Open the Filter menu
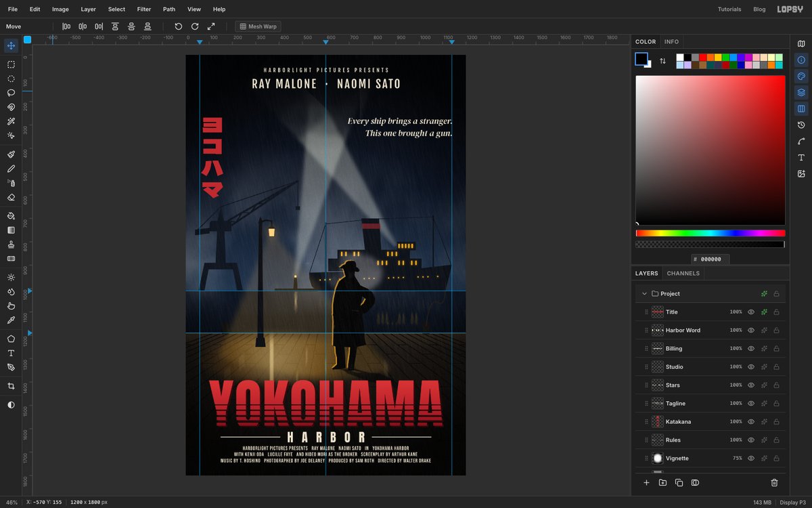Viewport: 812px width, 508px height. (144, 9)
